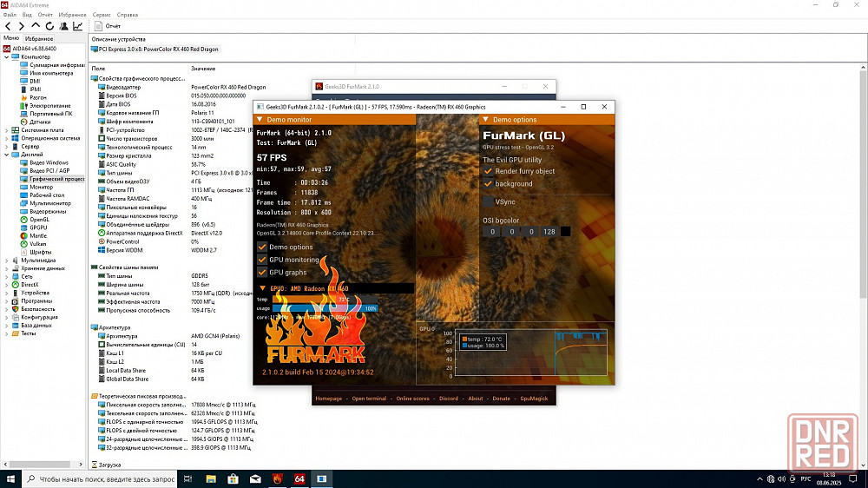The height and width of the screenshot is (488, 868).
Task: Toggle the background checkbox in FurMark
Action: pyautogui.click(x=488, y=184)
